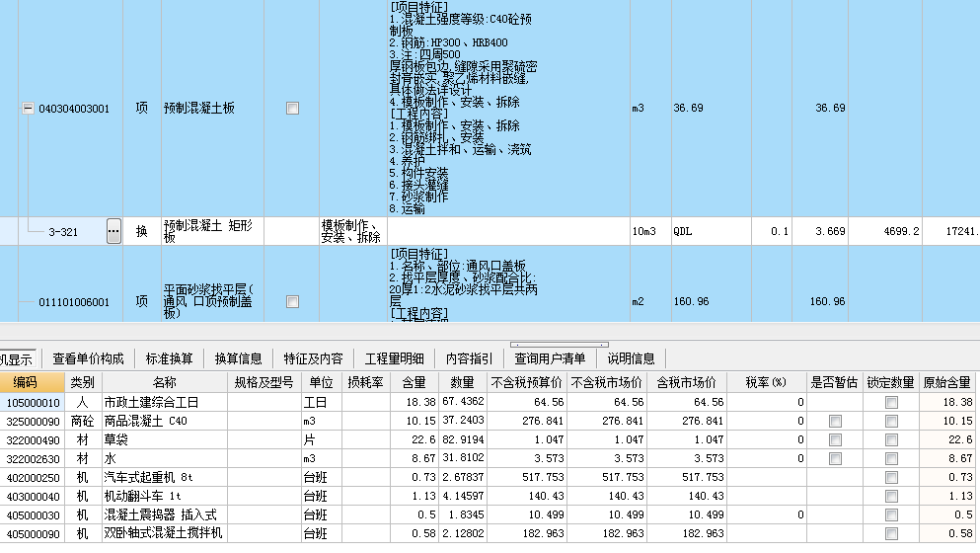Click the 损耗率 column header

(x=365, y=382)
